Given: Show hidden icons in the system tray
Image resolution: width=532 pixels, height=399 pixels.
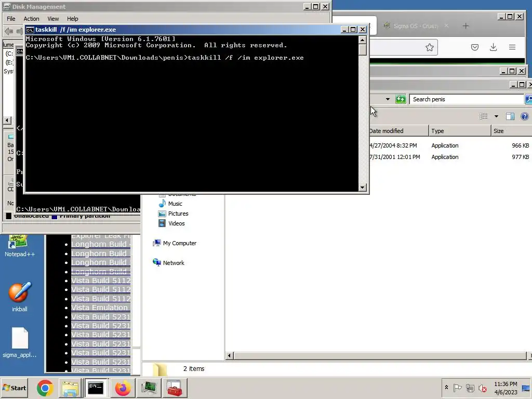Looking at the screenshot, I should point(446,388).
